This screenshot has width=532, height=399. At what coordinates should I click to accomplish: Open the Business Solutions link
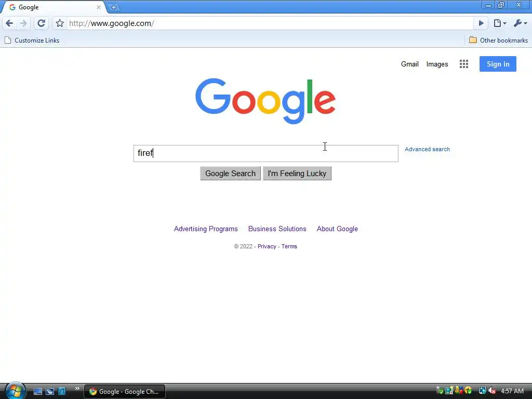pos(277,229)
